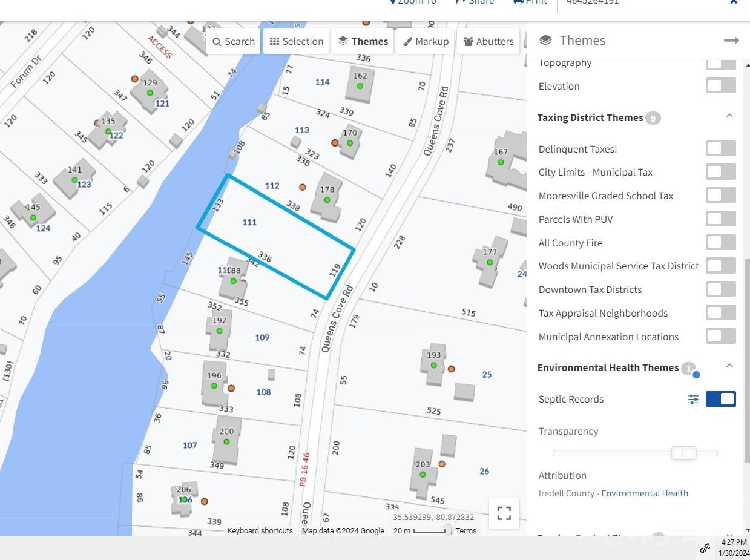The height and width of the screenshot is (560, 750).
Task: Open the Selection tool menu
Action: 296,41
